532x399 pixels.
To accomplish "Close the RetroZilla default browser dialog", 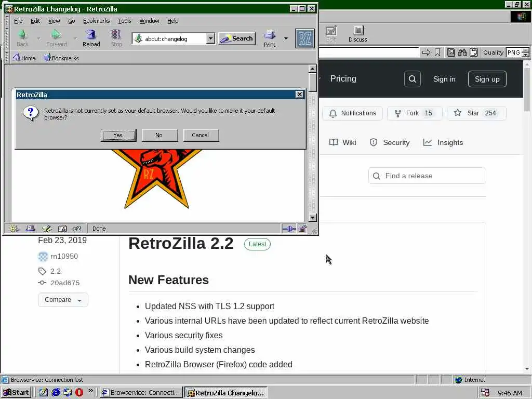I will click(299, 95).
